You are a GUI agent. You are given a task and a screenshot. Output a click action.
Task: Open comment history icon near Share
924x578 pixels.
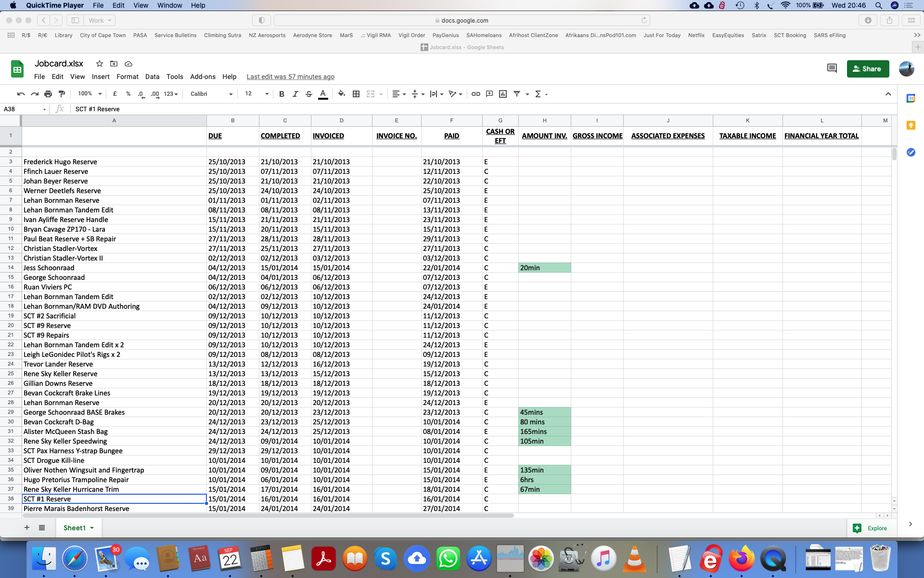tap(832, 68)
